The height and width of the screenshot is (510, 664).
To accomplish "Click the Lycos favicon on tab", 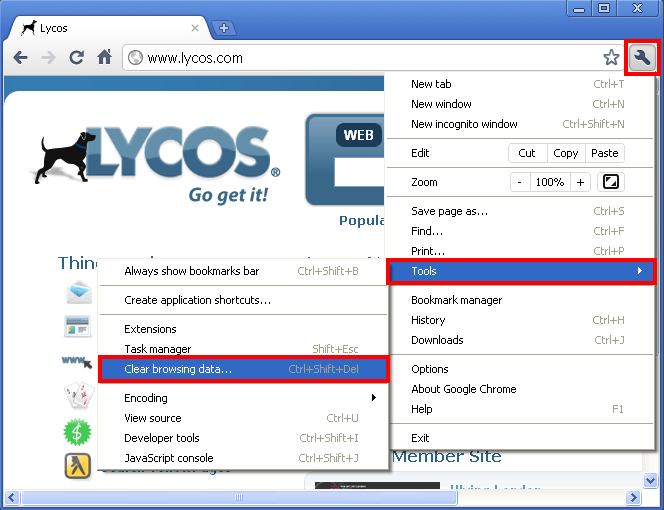I will tap(29, 28).
